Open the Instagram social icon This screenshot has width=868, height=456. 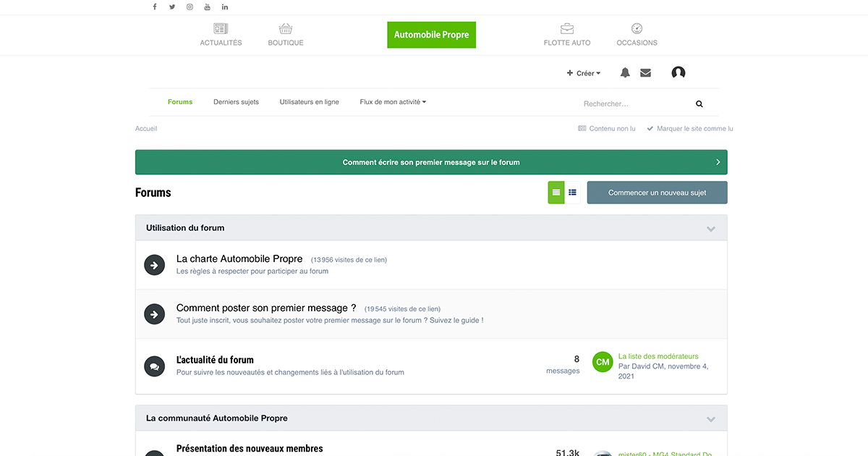[x=190, y=7]
